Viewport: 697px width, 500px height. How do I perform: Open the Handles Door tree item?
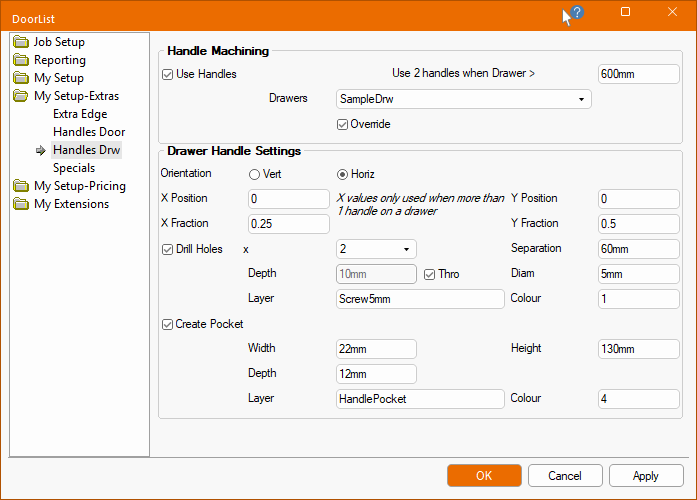(88, 132)
